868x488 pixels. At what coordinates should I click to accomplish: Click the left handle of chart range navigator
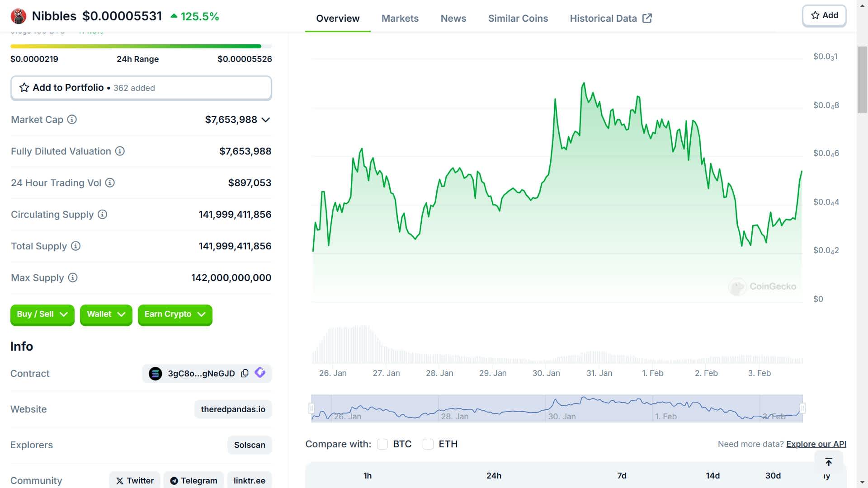click(x=311, y=408)
